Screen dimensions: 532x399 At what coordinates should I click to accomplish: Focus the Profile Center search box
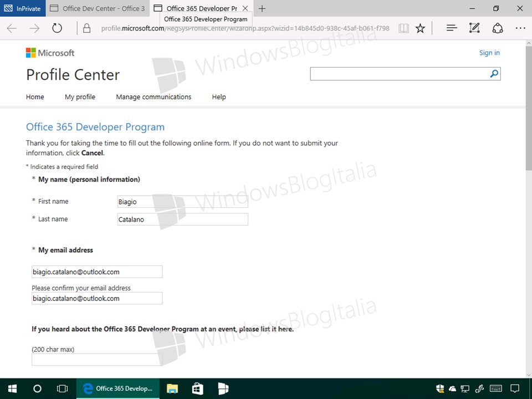(x=400, y=74)
